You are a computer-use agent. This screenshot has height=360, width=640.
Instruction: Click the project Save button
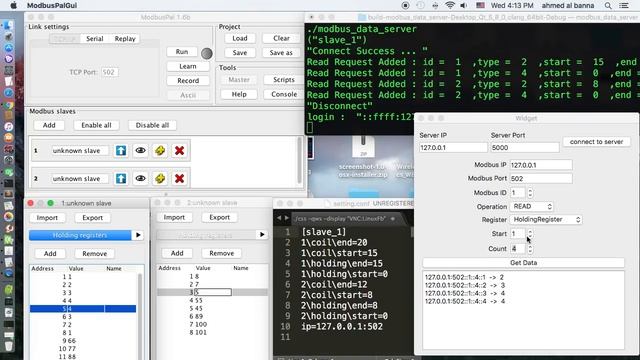tap(240, 53)
